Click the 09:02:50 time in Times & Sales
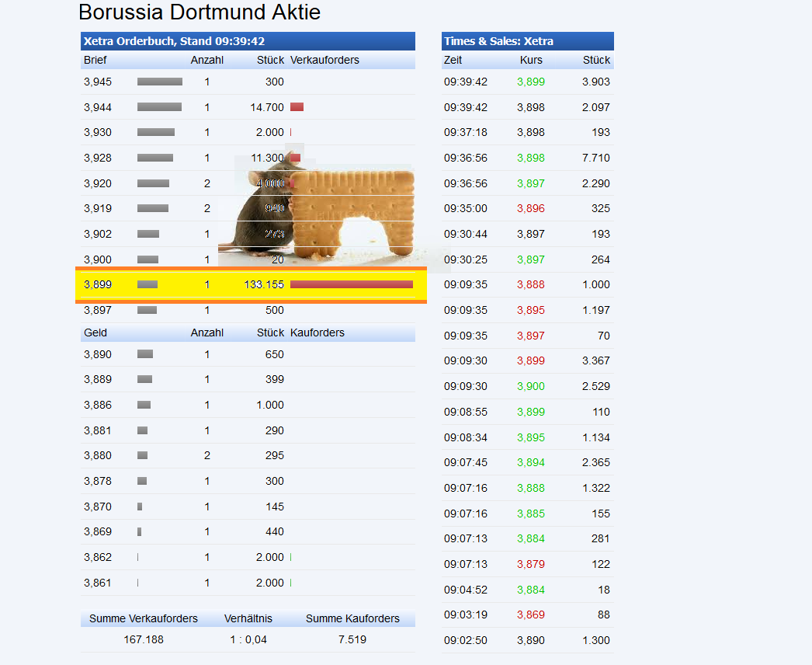Image resolution: width=812 pixels, height=665 pixels. pyautogui.click(x=466, y=641)
